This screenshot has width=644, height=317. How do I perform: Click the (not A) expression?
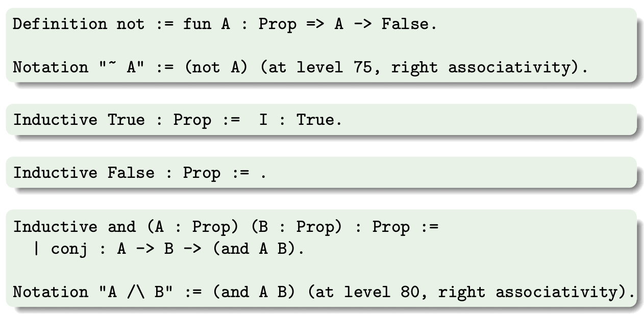pyautogui.click(x=220, y=67)
